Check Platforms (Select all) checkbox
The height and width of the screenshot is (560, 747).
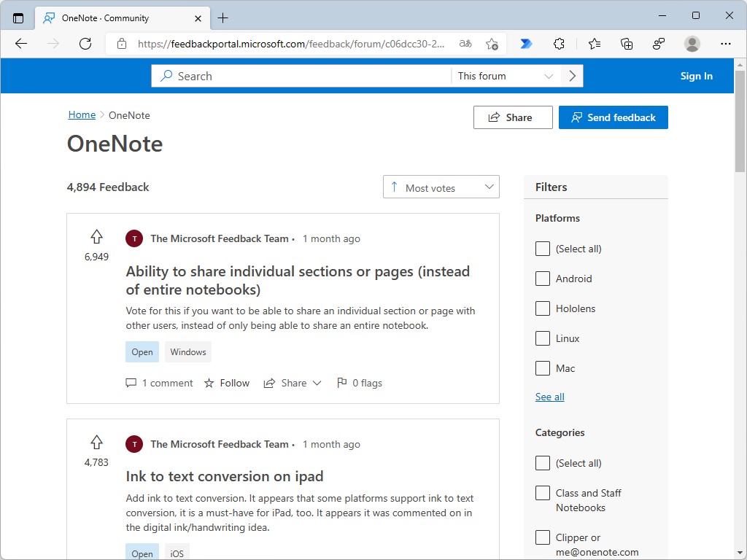click(543, 249)
